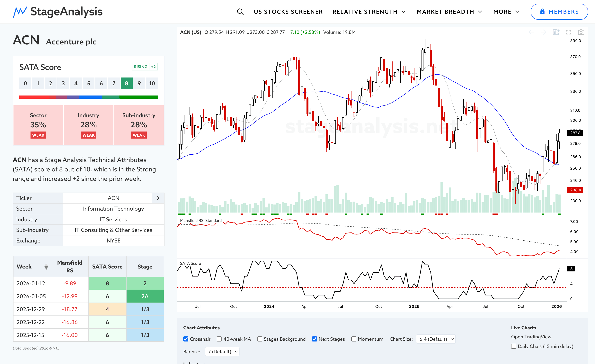595x364 pixels.
Task: Click the US Stocks Screener link
Action: pyautogui.click(x=288, y=12)
